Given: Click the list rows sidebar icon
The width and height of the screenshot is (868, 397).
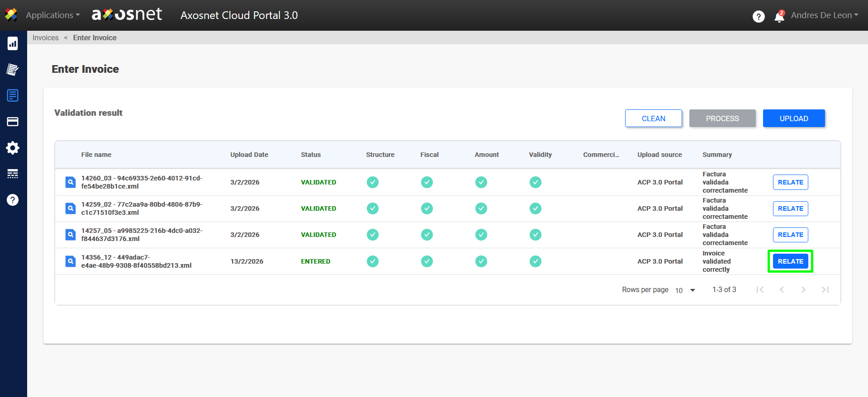Looking at the screenshot, I should [13, 174].
